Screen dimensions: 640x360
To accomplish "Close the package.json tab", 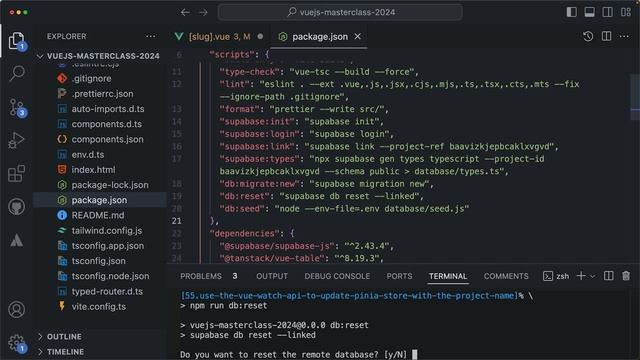I will [358, 37].
